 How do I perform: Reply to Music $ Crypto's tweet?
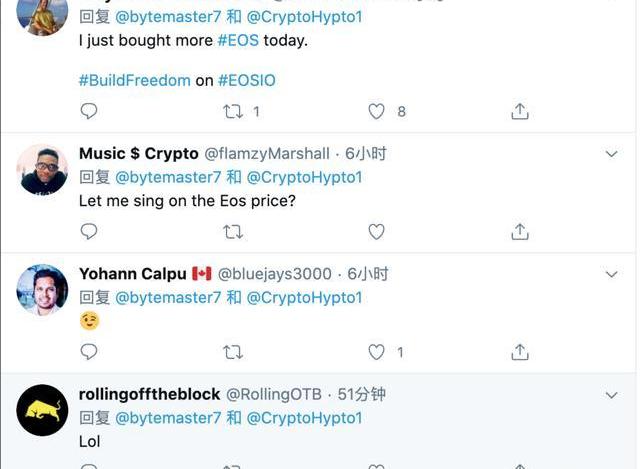[x=89, y=232]
